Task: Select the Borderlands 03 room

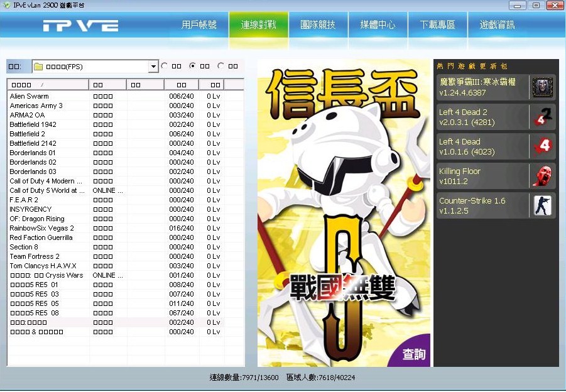Action: (x=116, y=171)
